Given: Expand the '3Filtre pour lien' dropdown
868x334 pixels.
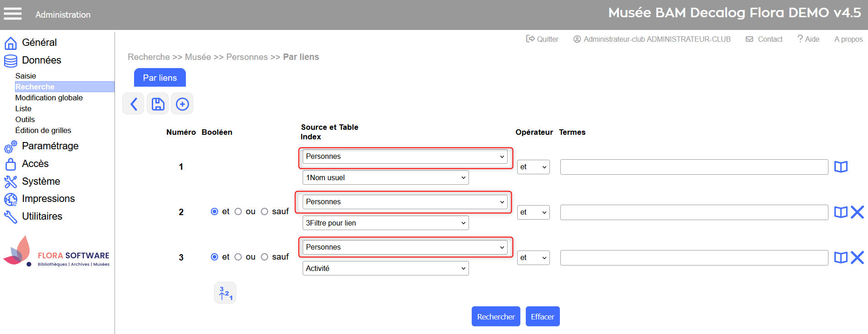Looking at the screenshot, I should point(385,223).
